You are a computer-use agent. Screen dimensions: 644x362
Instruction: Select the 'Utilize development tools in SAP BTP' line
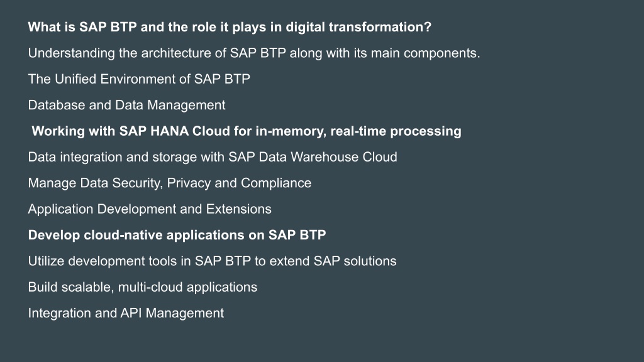(212, 261)
